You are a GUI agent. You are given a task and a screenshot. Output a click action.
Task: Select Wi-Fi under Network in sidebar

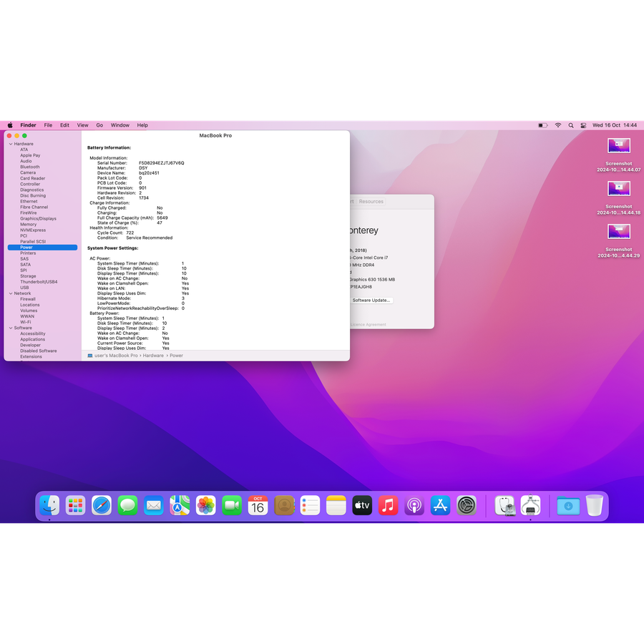click(x=25, y=322)
